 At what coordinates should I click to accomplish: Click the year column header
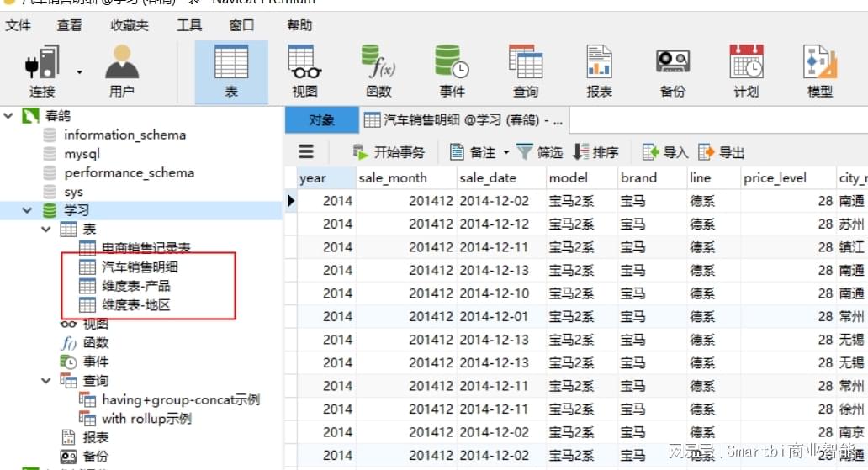point(326,177)
